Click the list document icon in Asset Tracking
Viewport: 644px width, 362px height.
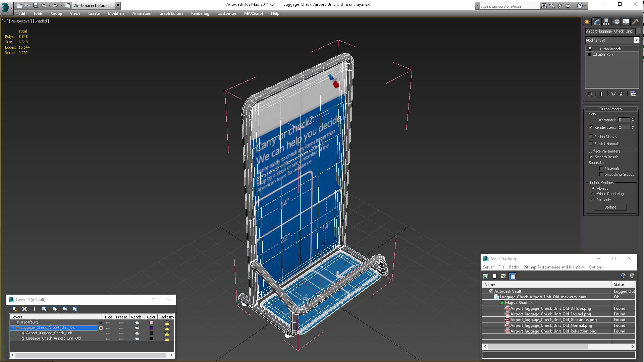pyautogui.click(x=494, y=276)
